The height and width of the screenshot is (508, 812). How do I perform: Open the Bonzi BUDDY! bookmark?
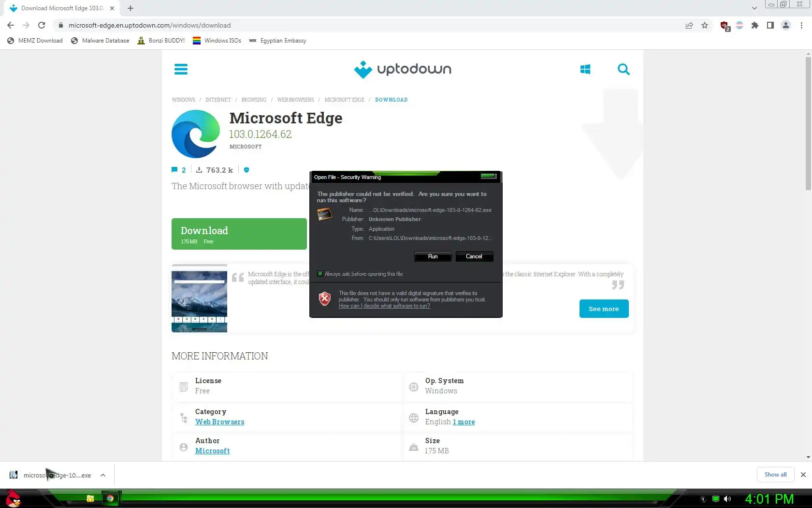(x=161, y=41)
